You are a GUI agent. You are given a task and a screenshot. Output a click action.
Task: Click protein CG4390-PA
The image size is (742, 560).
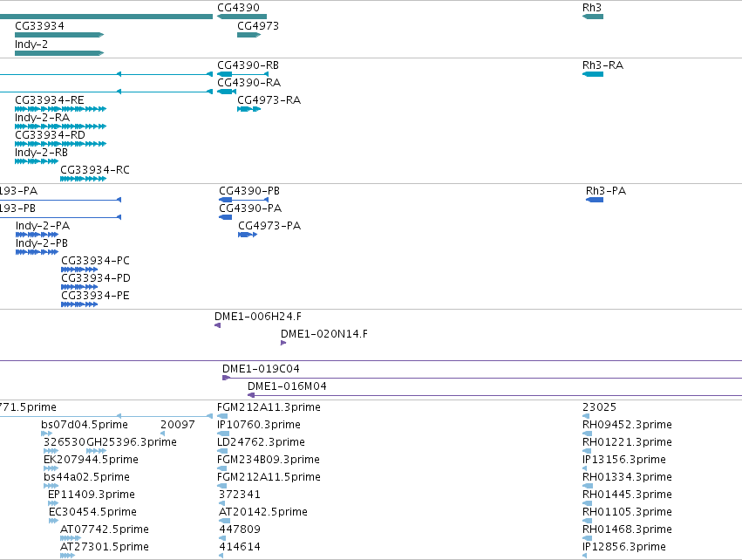226,218
